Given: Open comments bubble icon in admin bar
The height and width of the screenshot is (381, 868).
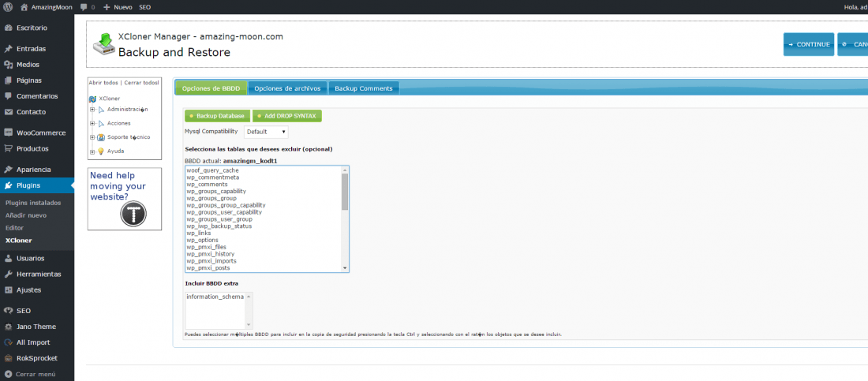Looking at the screenshot, I should (83, 7).
